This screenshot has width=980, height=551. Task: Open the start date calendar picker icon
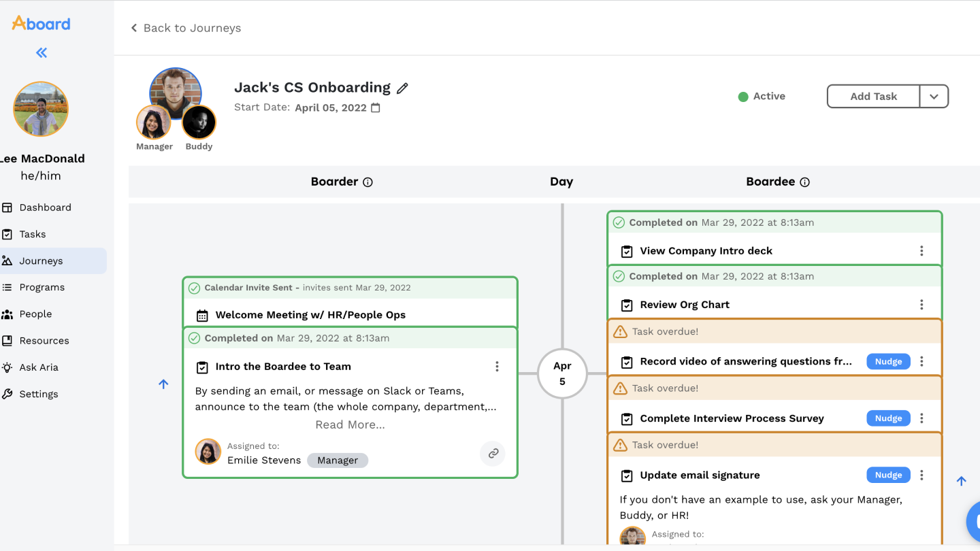click(x=376, y=107)
